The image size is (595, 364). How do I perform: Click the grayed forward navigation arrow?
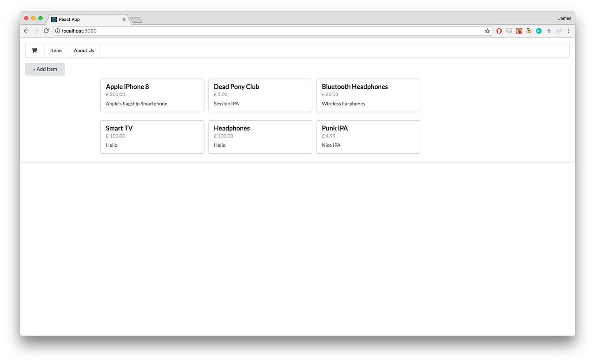click(x=36, y=31)
